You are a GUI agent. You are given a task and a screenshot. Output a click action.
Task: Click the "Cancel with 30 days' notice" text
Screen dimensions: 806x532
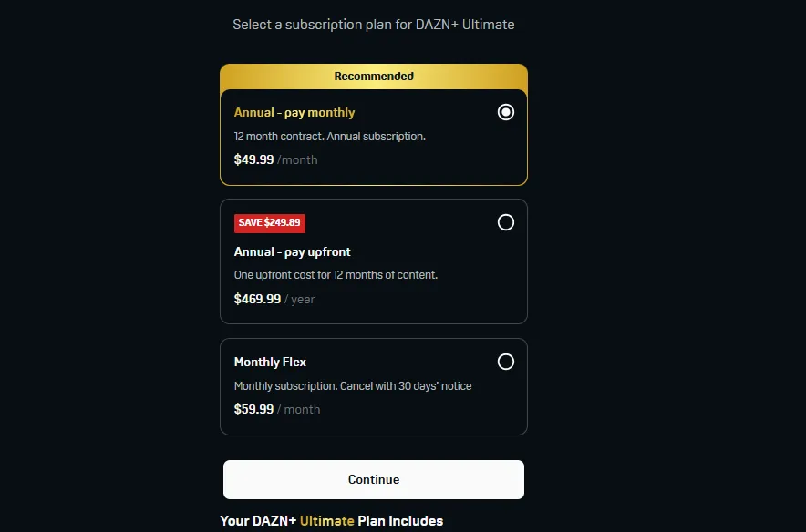pos(406,386)
